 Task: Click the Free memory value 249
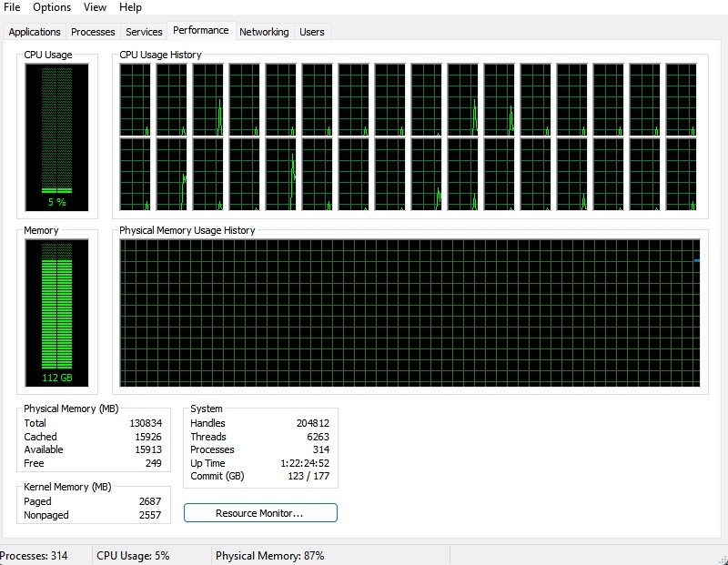(153, 463)
